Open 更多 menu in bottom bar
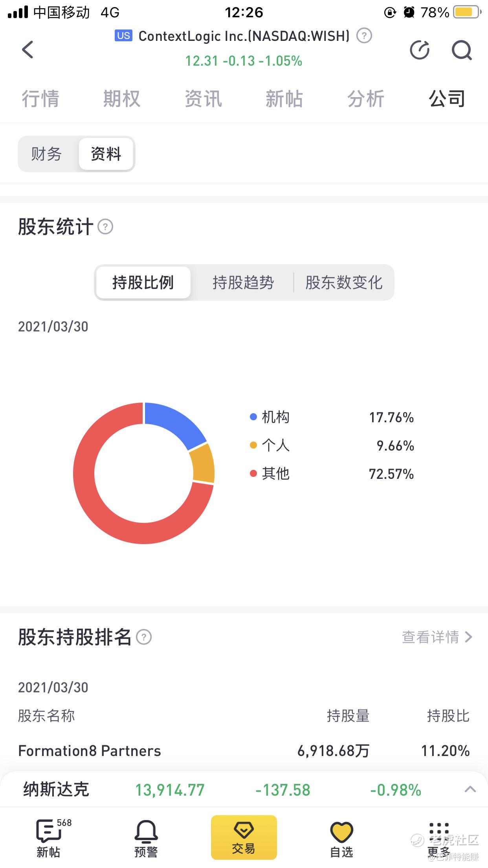Screen dimensions: 488x868 coord(439,839)
